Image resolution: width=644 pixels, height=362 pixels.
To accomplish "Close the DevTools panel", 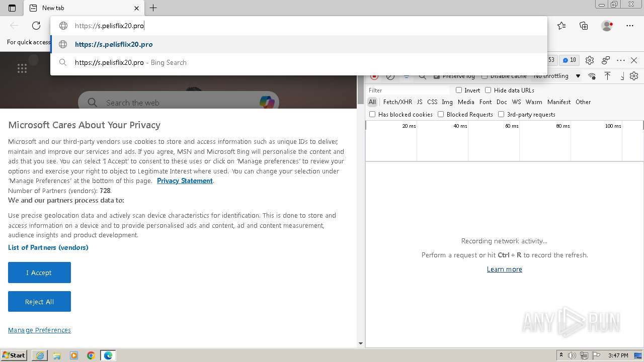I will click(x=634, y=60).
